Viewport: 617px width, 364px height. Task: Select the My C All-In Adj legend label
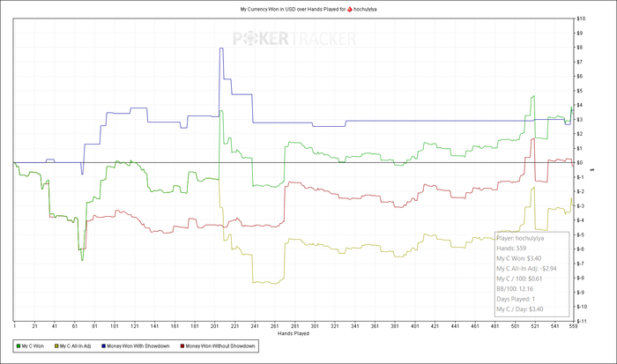(75, 346)
